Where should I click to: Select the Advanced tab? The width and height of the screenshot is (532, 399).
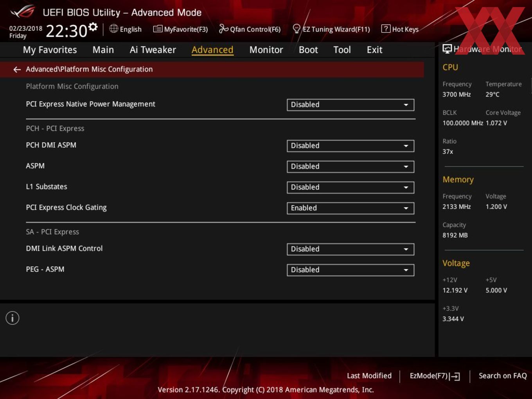click(x=212, y=50)
